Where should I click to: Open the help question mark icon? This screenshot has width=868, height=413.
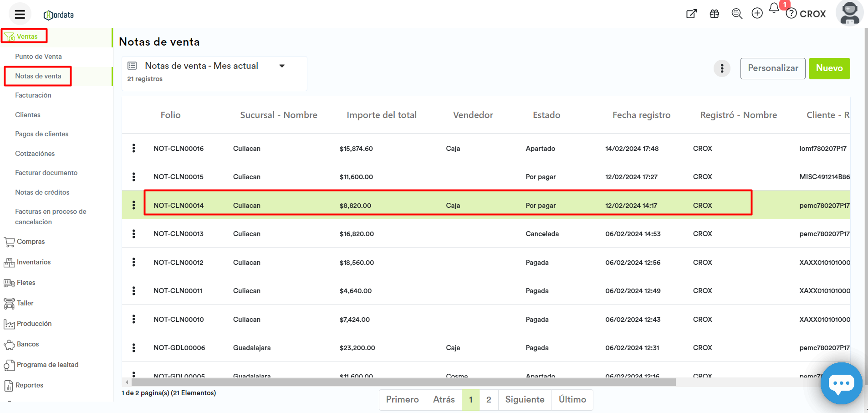click(791, 14)
